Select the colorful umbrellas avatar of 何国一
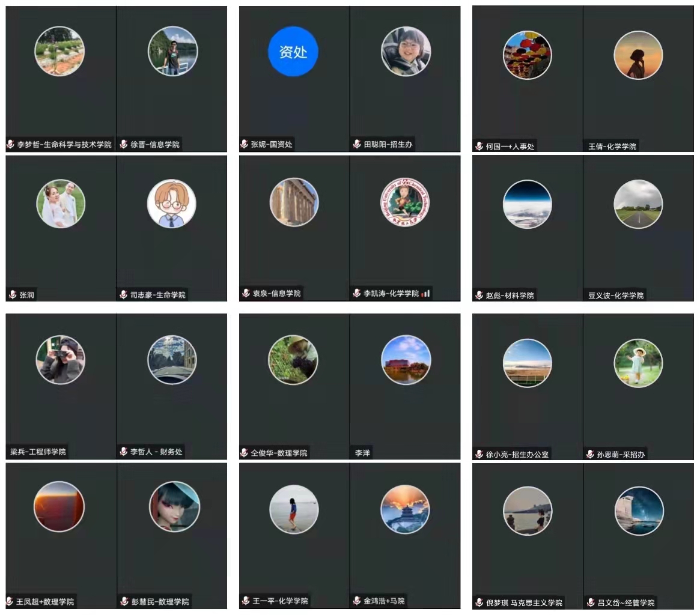Viewport: 700px width, 615px height. tap(527, 55)
